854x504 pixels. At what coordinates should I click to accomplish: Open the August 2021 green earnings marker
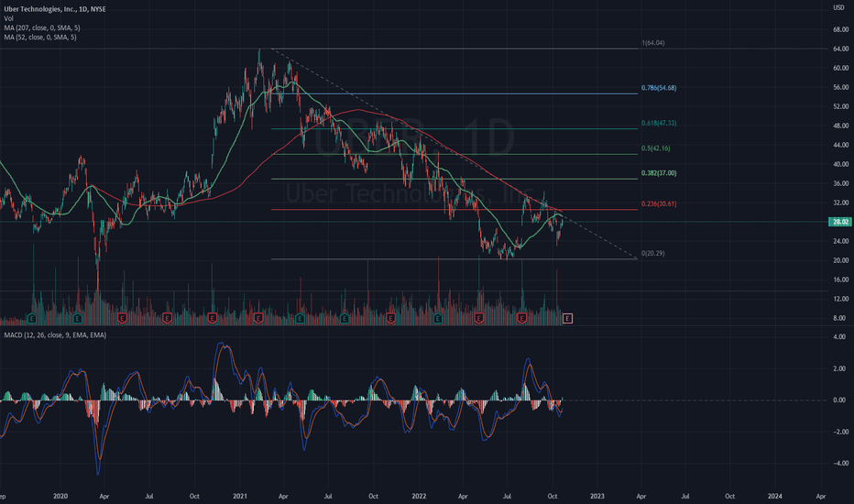coord(345,318)
